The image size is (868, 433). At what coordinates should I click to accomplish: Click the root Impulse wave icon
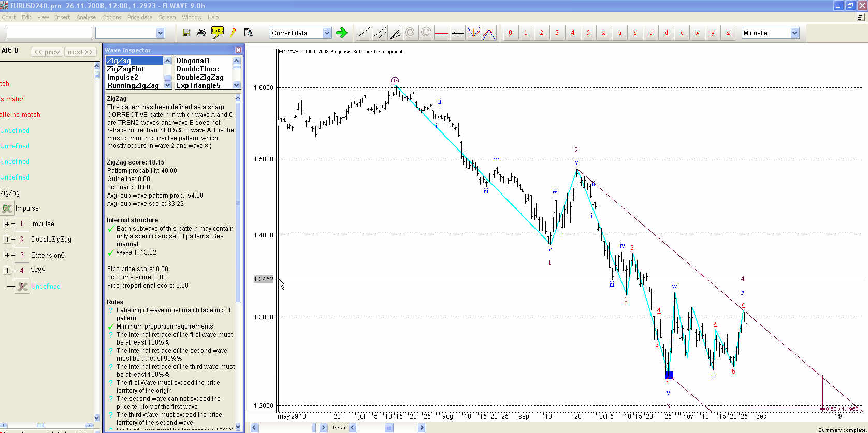7,208
